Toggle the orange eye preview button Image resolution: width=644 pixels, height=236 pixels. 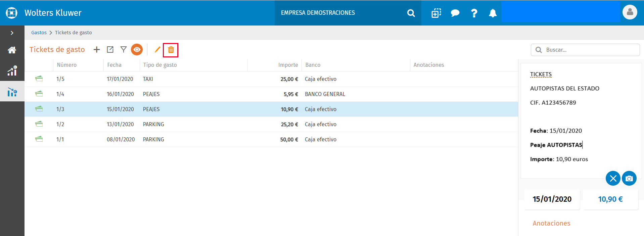pos(137,50)
